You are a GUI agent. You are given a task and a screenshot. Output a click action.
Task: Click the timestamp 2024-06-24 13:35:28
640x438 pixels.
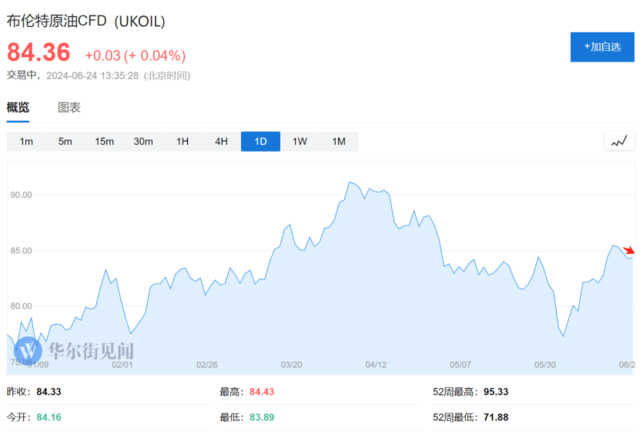[92, 76]
